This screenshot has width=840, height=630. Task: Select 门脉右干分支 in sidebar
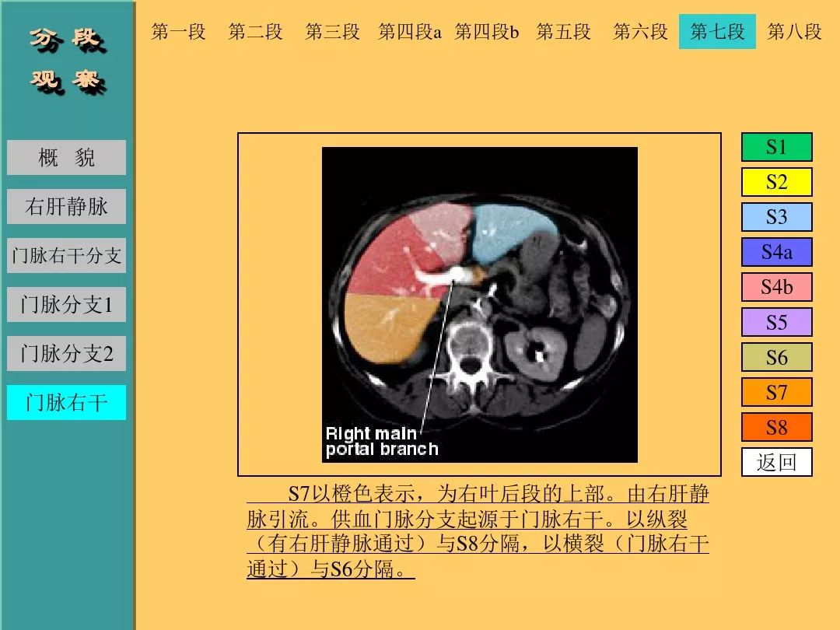66,256
